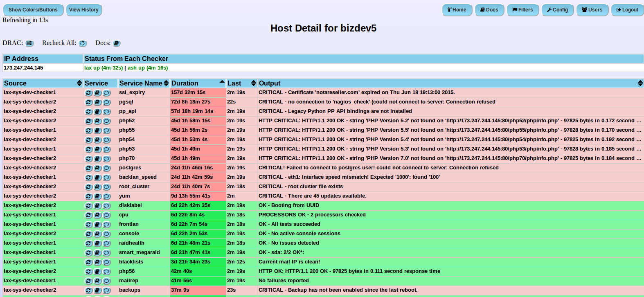Click the View History button

(84, 10)
